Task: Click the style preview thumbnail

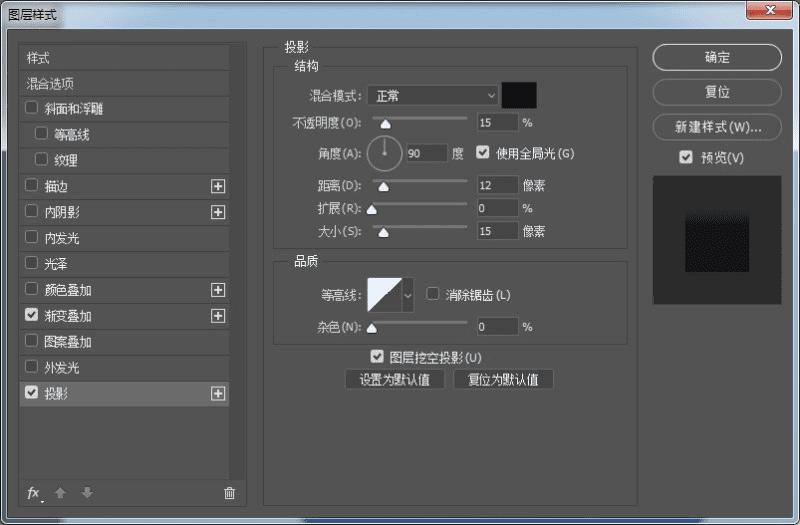Action: point(717,240)
